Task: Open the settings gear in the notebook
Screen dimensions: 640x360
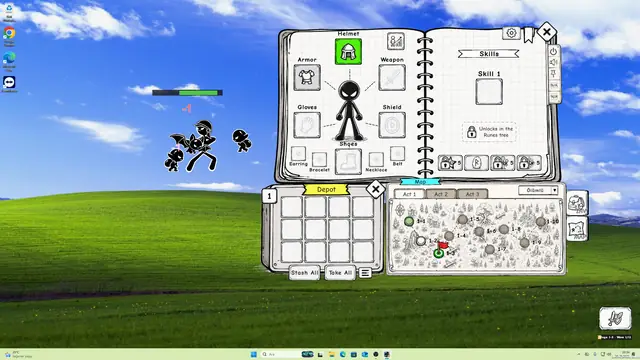Action: click(x=511, y=33)
